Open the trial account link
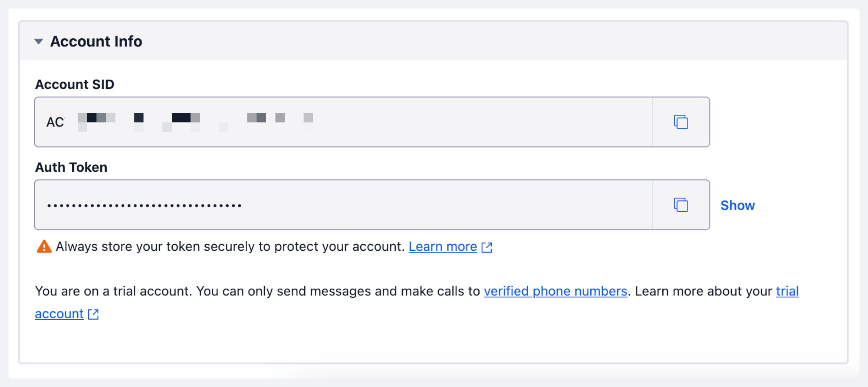Image resolution: width=868 pixels, height=387 pixels. (x=787, y=291)
